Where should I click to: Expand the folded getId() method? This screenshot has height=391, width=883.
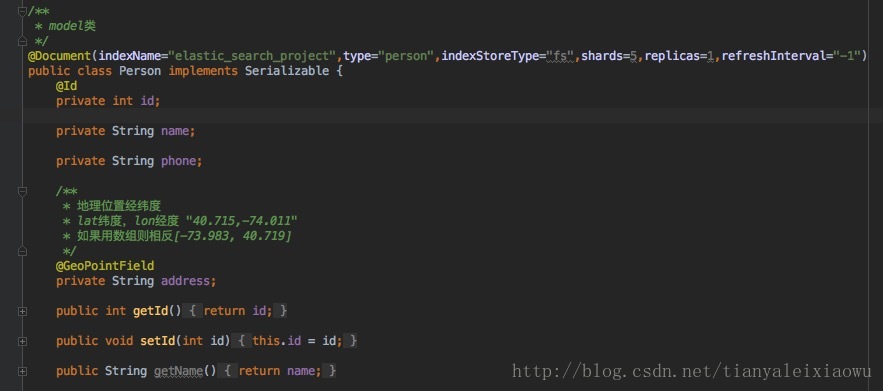(22, 311)
